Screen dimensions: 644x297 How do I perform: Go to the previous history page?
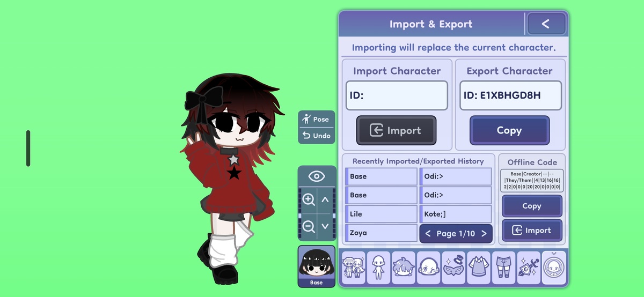coord(428,234)
